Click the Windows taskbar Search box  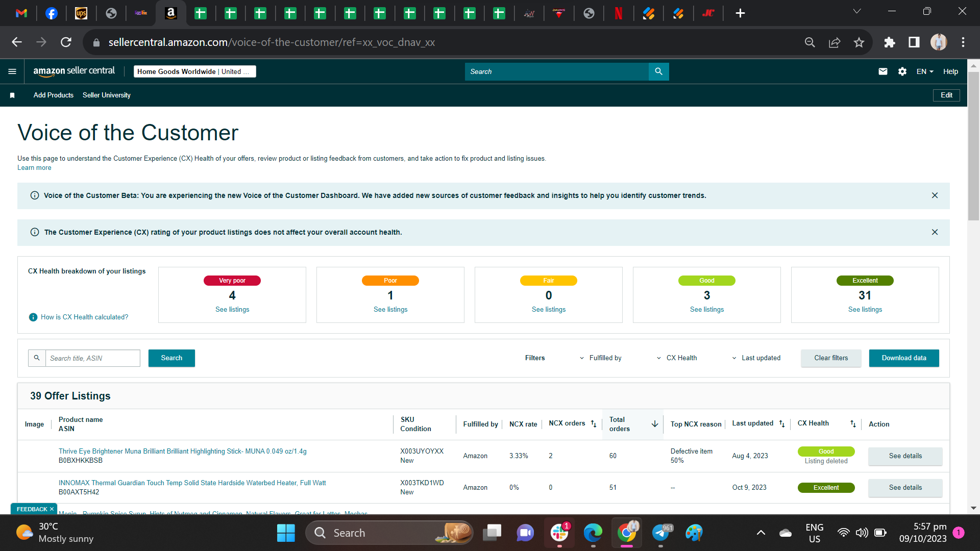pos(389,533)
